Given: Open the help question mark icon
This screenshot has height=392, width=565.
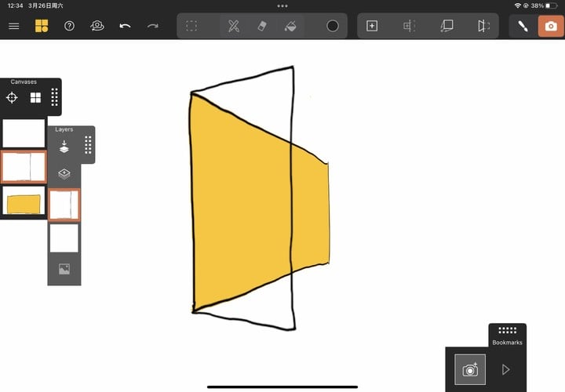Looking at the screenshot, I should coord(69,26).
